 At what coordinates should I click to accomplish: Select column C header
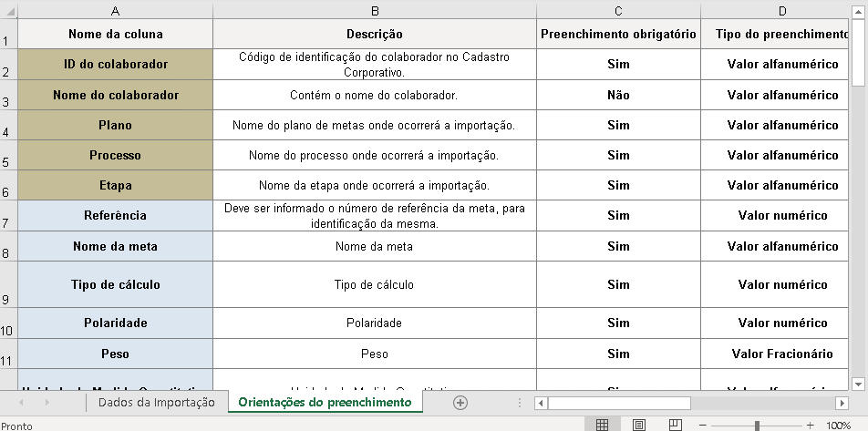(618, 11)
